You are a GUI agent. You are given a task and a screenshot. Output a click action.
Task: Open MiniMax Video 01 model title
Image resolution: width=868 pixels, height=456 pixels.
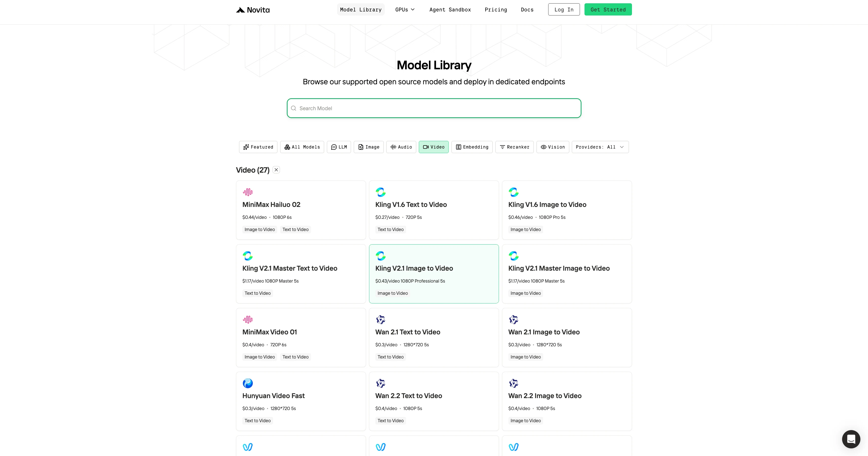[x=270, y=332]
